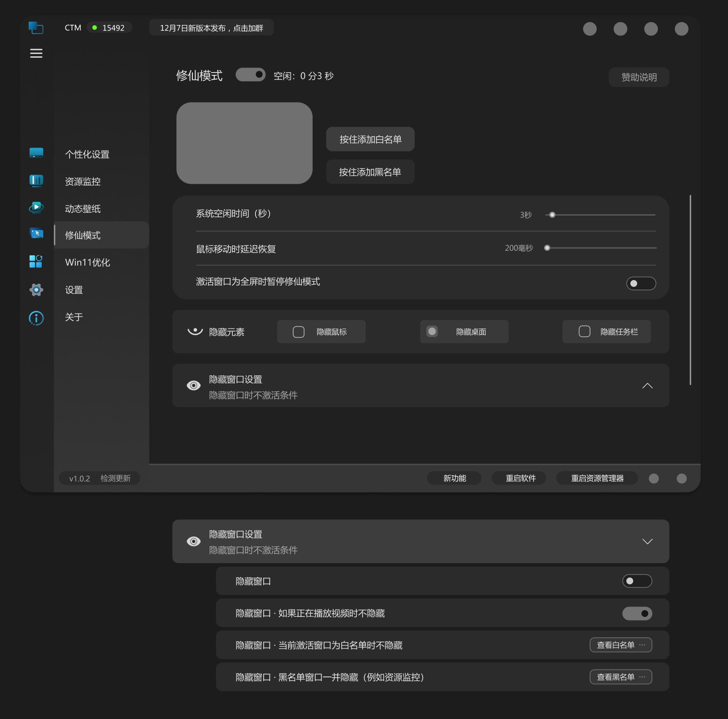The width and height of the screenshot is (728, 719).
Task: Enable pause when active window is fullscreen
Action: 641,283
